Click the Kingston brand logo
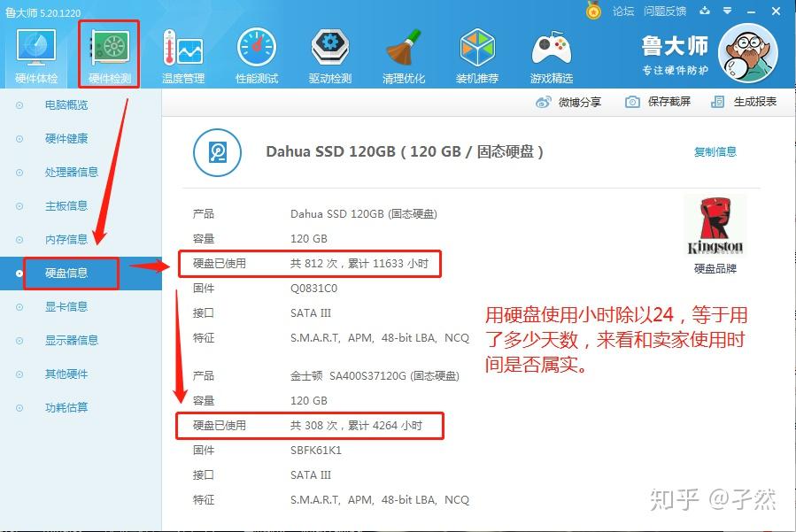This screenshot has width=796, height=532. click(715, 226)
